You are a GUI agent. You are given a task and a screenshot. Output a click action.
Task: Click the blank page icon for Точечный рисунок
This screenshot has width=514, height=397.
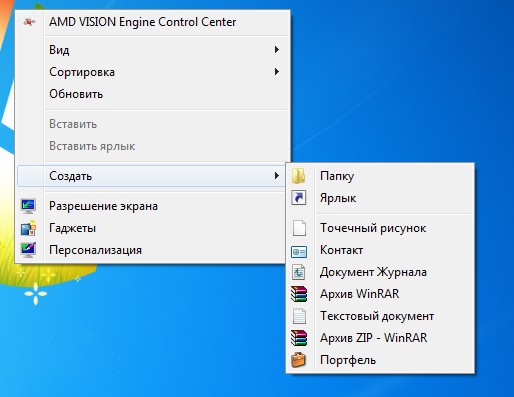(x=299, y=228)
